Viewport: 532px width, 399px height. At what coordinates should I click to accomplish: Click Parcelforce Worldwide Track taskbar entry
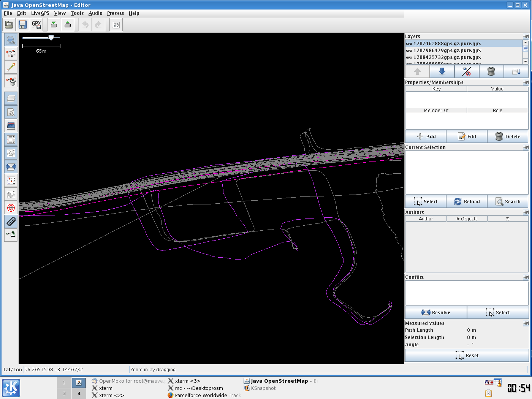point(204,396)
